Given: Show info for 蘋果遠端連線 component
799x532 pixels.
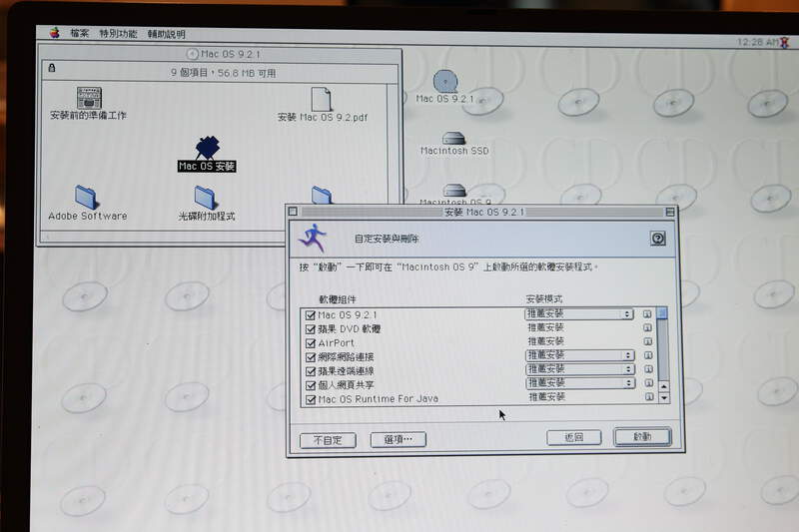Looking at the screenshot, I should tap(648, 369).
